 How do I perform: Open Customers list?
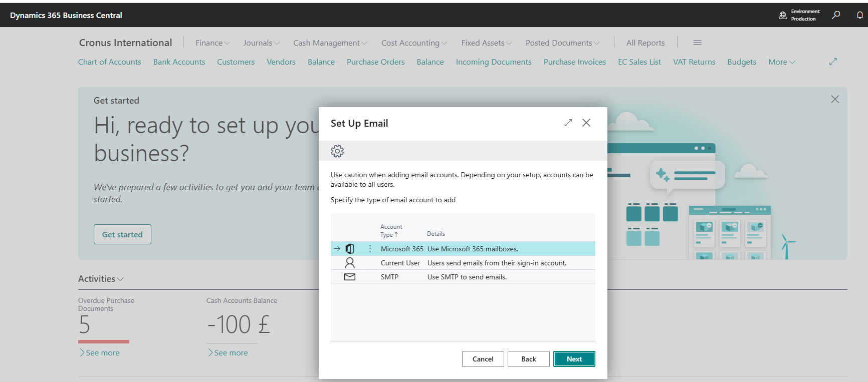[236, 62]
